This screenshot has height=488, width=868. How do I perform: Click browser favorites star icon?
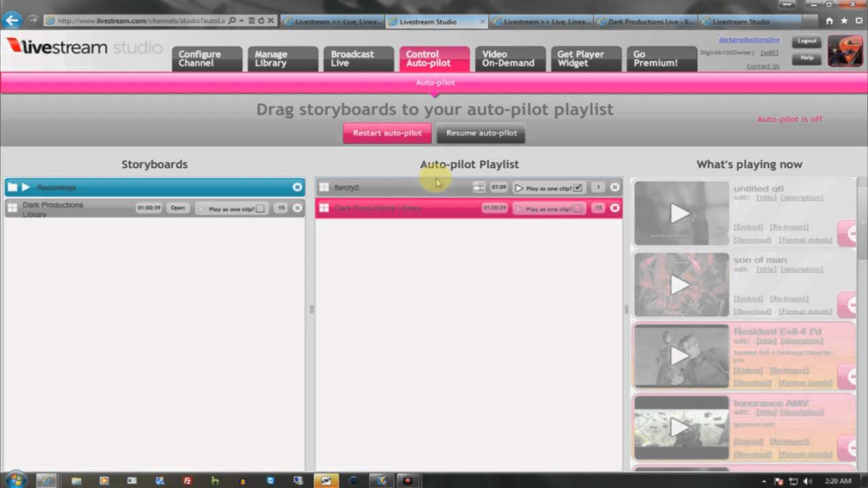[x=844, y=21]
